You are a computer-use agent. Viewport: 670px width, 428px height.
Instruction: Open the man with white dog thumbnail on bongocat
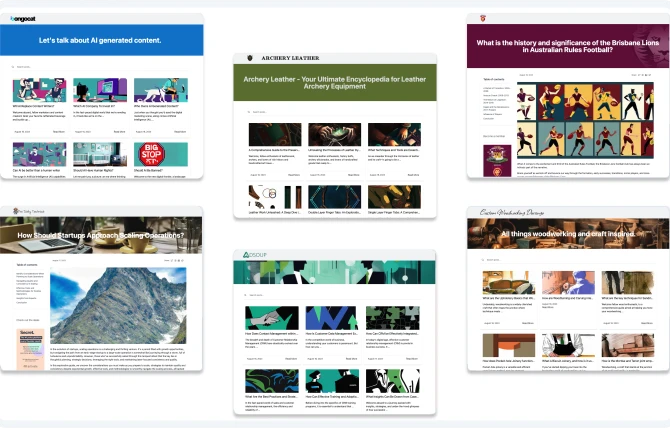(161, 90)
